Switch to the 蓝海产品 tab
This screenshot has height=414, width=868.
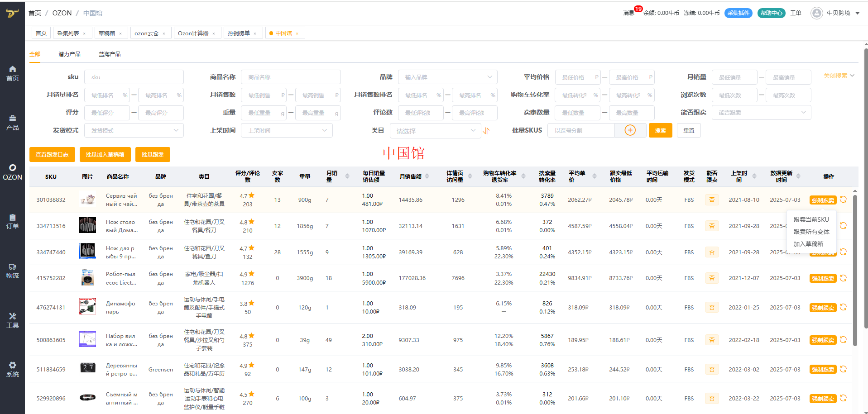click(110, 54)
